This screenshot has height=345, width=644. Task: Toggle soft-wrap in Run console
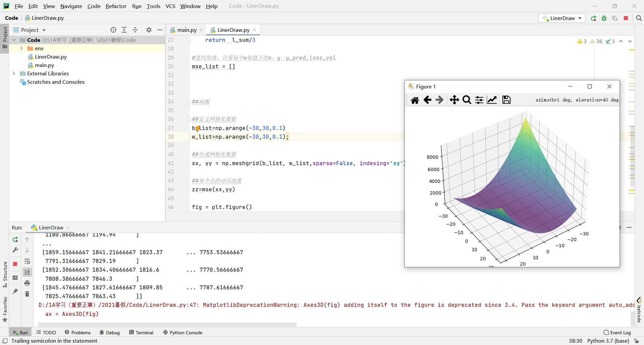[x=27, y=261]
